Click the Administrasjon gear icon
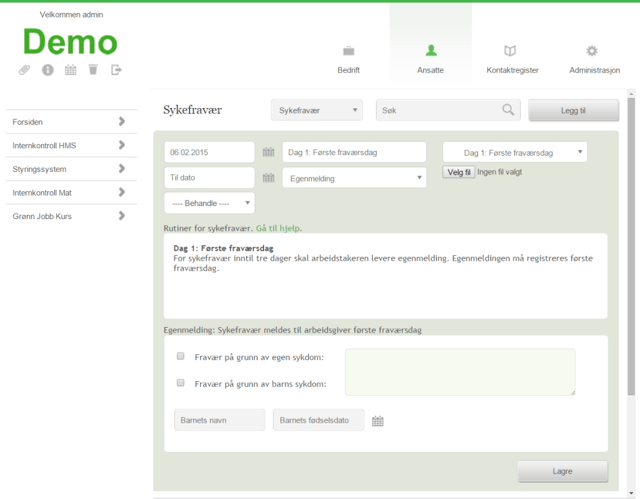 point(592,51)
